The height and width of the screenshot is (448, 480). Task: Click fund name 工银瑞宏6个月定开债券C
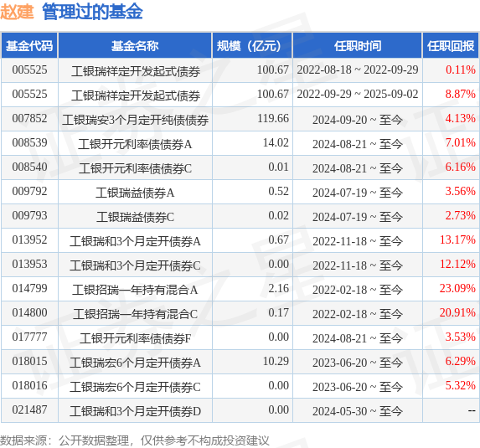pyautogui.click(x=135, y=387)
